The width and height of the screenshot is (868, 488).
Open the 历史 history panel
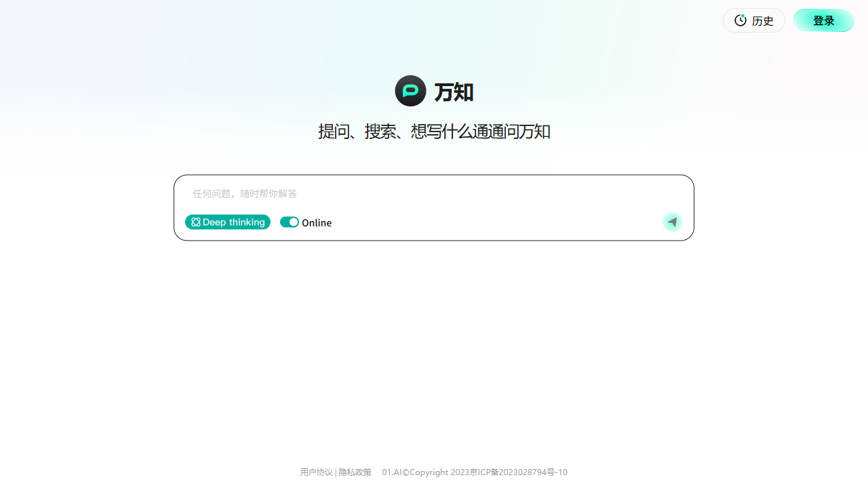click(753, 20)
